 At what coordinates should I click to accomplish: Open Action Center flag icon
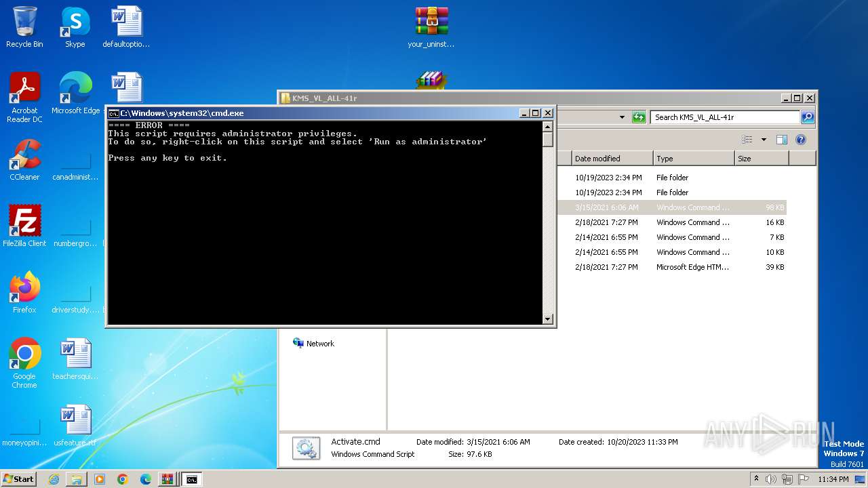(804, 479)
